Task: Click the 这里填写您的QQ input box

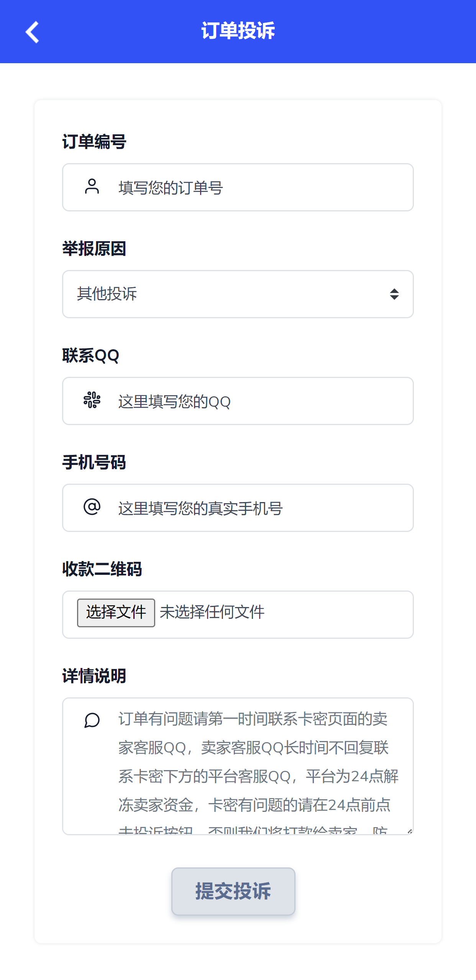Action: tap(238, 401)
